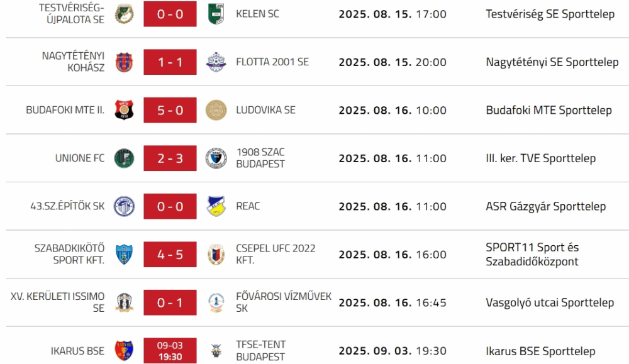Click the Budafoki MTE II. team crest

124,110
